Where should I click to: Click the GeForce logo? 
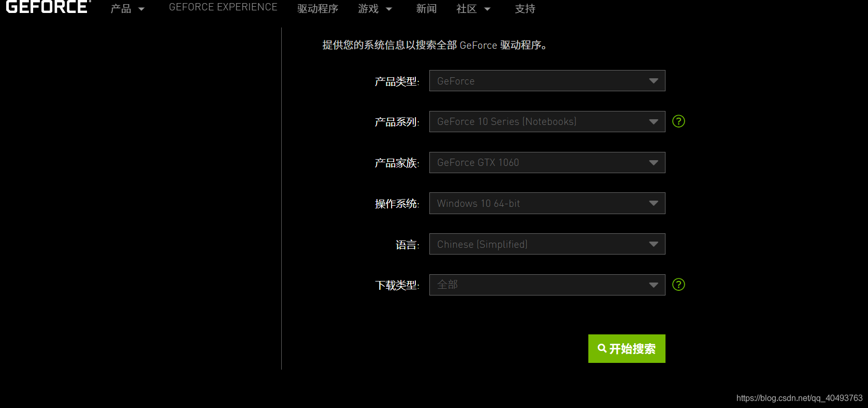(48, 7)
